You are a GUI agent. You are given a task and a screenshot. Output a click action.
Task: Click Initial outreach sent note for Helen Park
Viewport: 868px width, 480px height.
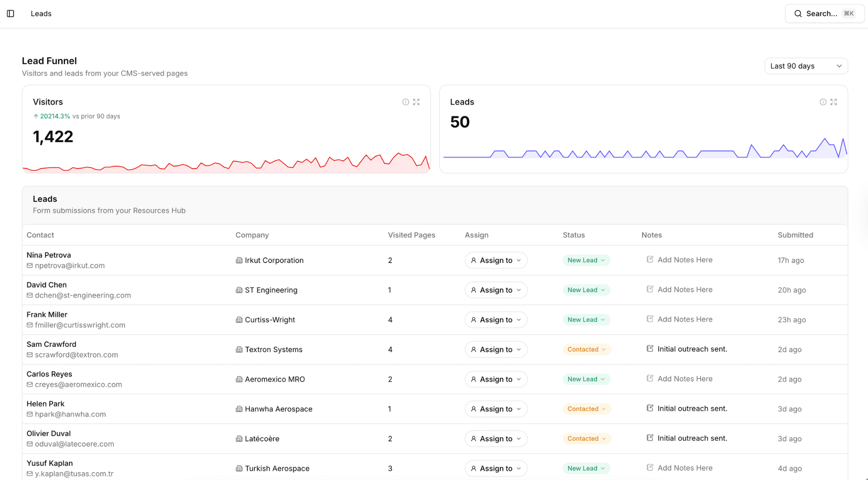(x=692, y=409)
